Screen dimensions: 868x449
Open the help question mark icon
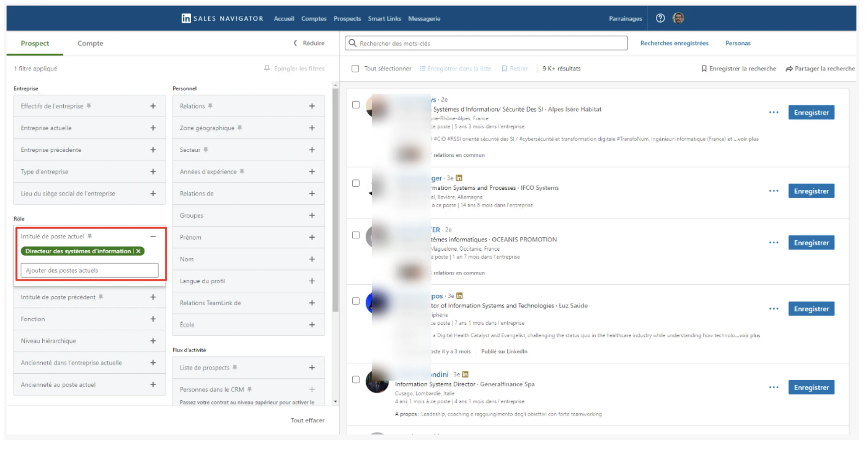(660, 18)
